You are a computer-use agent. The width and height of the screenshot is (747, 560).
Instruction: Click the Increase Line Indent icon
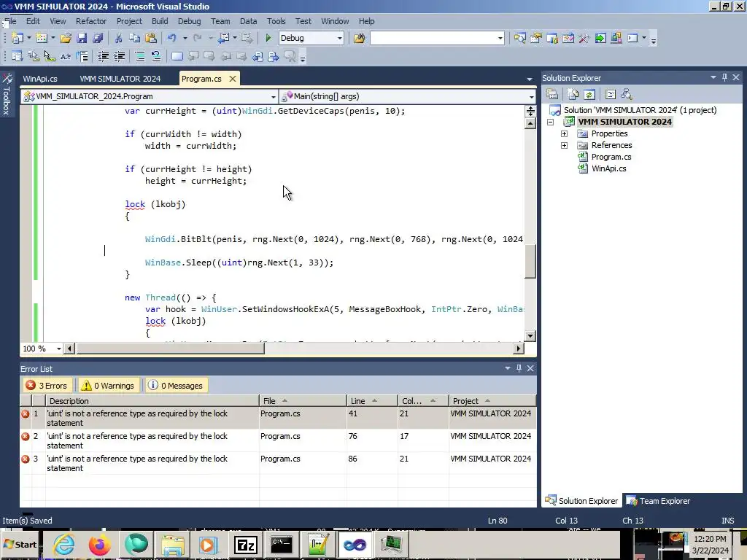119,57
